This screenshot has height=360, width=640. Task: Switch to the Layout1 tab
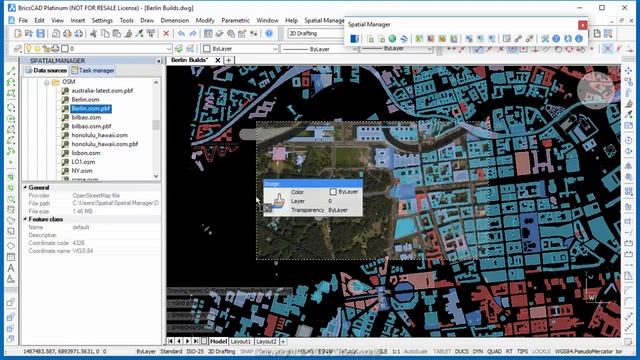[x=240, y=341]
